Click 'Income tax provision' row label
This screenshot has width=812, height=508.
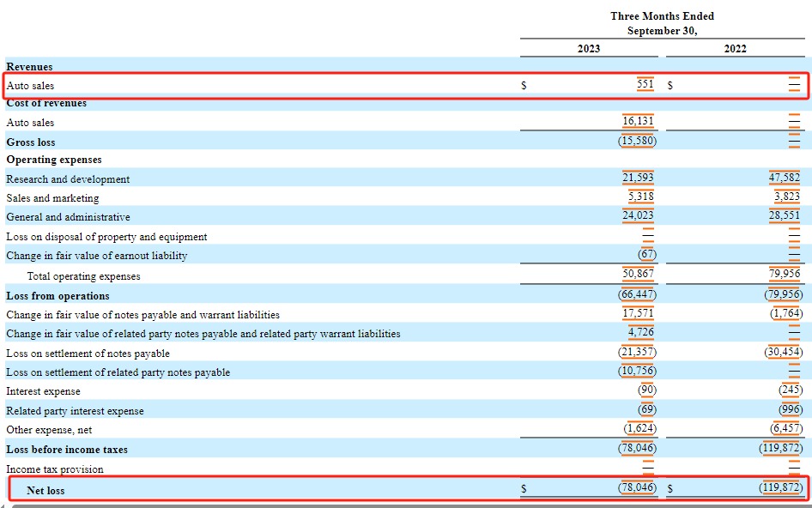(x=54, y=469)
